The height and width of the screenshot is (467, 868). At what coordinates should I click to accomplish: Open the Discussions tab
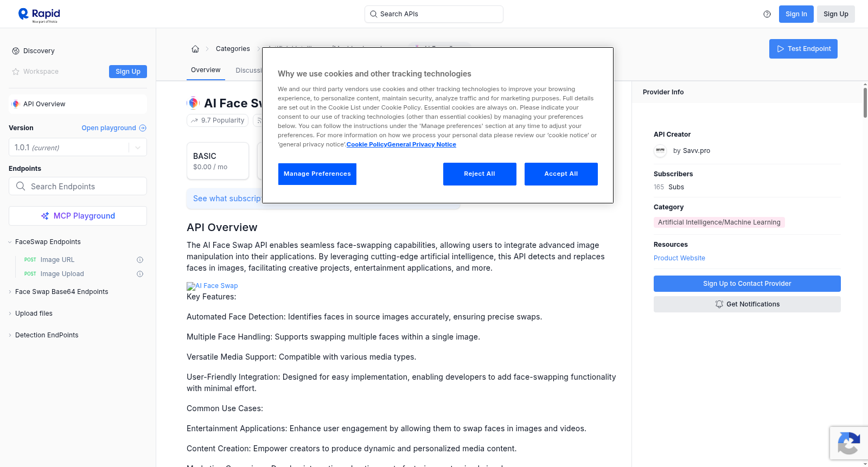click(x=248, y=71)
